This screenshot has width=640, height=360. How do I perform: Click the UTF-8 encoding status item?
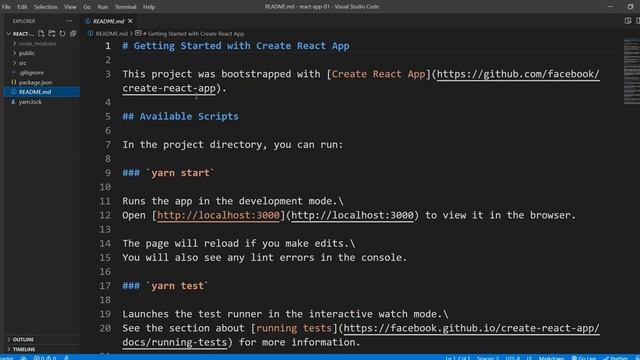point(513,358)
